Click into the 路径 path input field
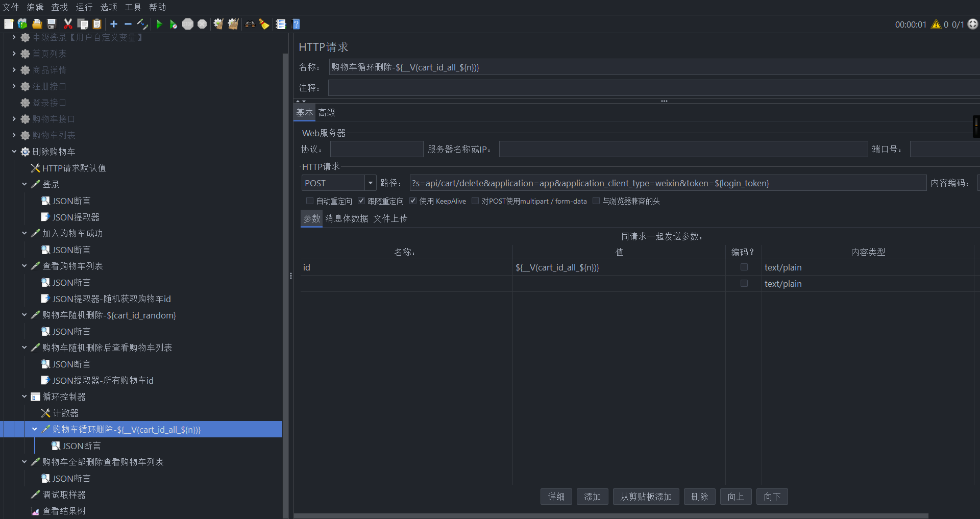Viewport: 980px width, 519px height. point(668,183)
